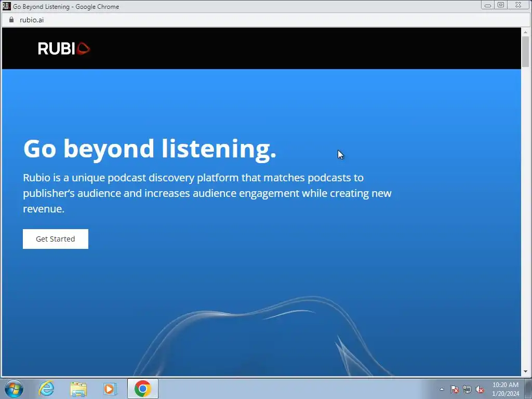Open File Explorer from the taskbar
Image resolution: width=532 pixels, height=399 pixels.
click(x=78, y=389)
